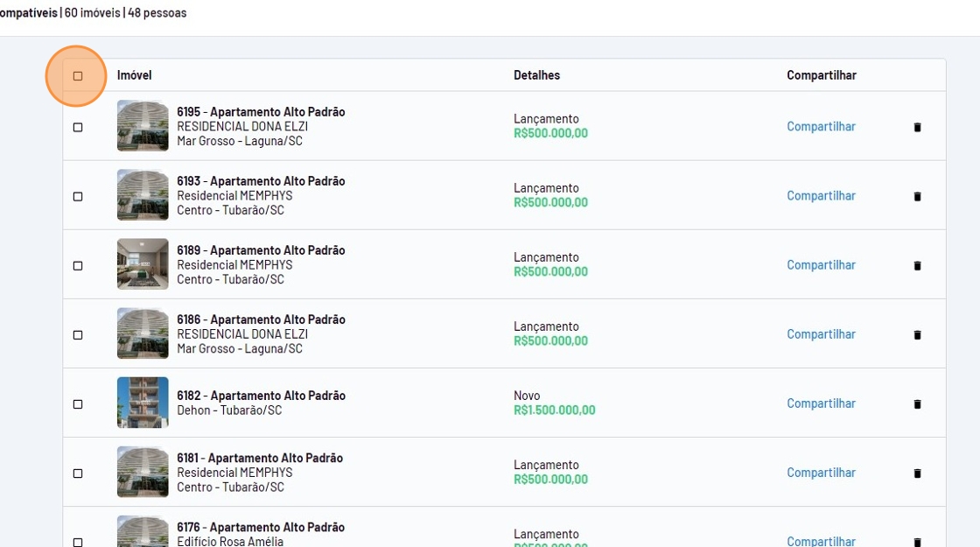Open Compartilhar link for property 6182
The width and height of the screenshot is (980, 547).
pos(821,403)
